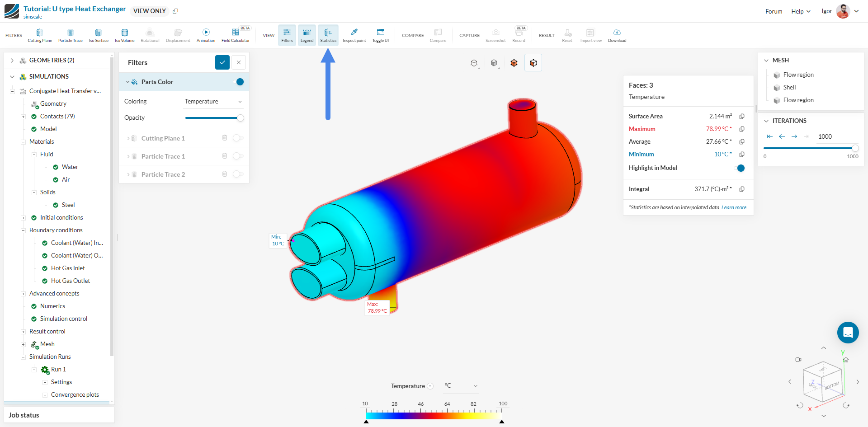Open Igor's account menu
The height and width of the screenshot is (427, 868).
coord(840,11)
